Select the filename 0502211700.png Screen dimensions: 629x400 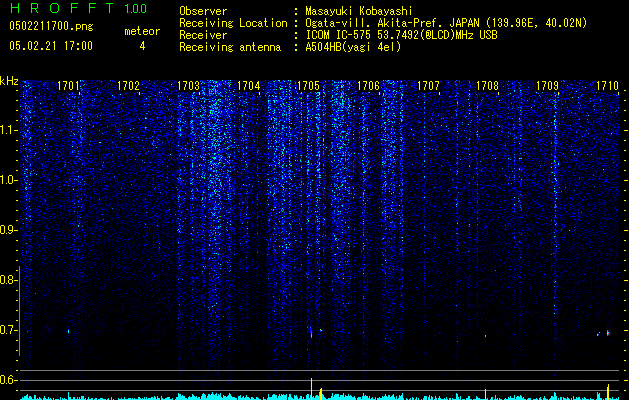point(51,26)
